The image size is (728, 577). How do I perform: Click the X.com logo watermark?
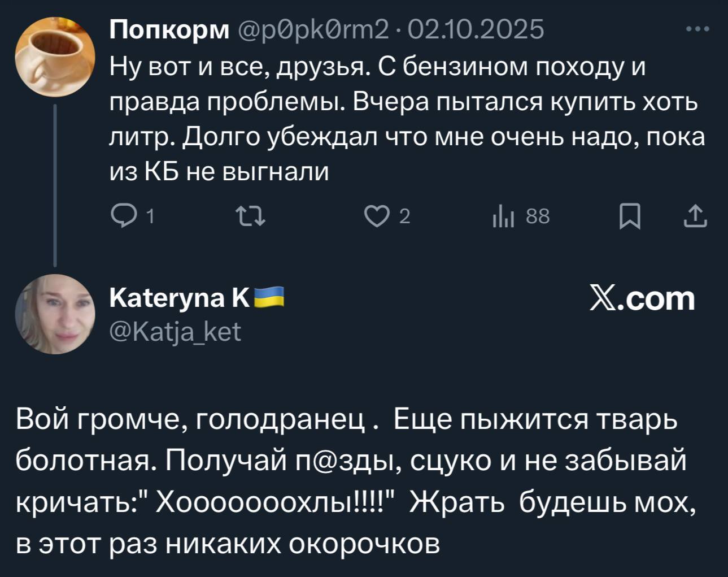pyautogui.click(x=642, y=298)
